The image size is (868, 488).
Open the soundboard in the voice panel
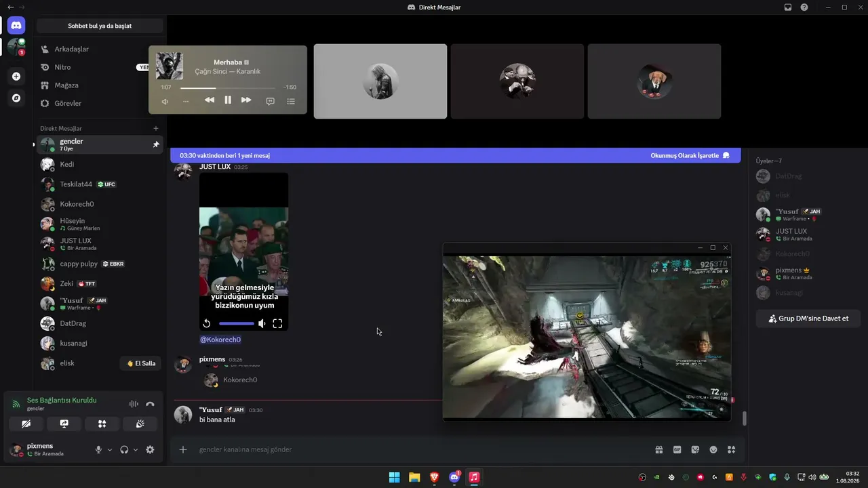(140, 424)
